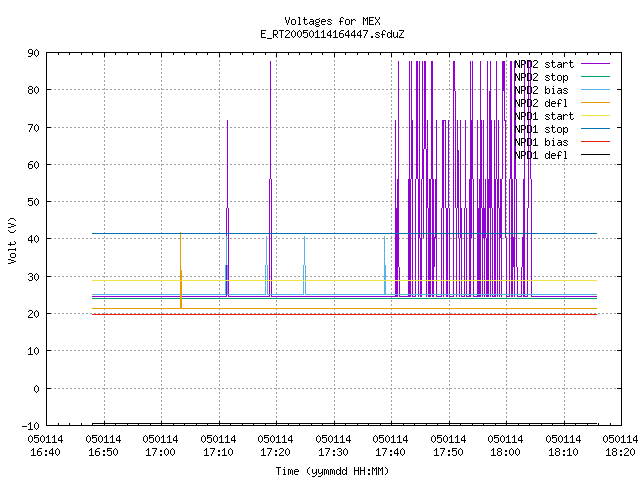
Task: Click the y-axis tick label 0
Action: [36, 389]
